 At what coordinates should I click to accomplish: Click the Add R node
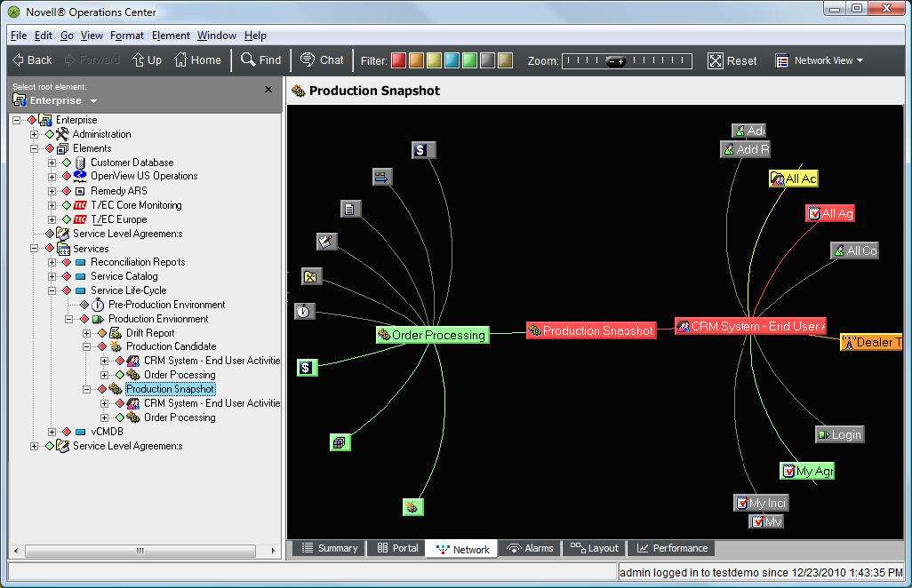745,149
